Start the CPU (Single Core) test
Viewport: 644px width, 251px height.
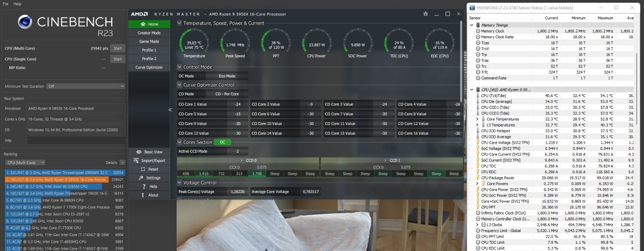click(118, 59)
